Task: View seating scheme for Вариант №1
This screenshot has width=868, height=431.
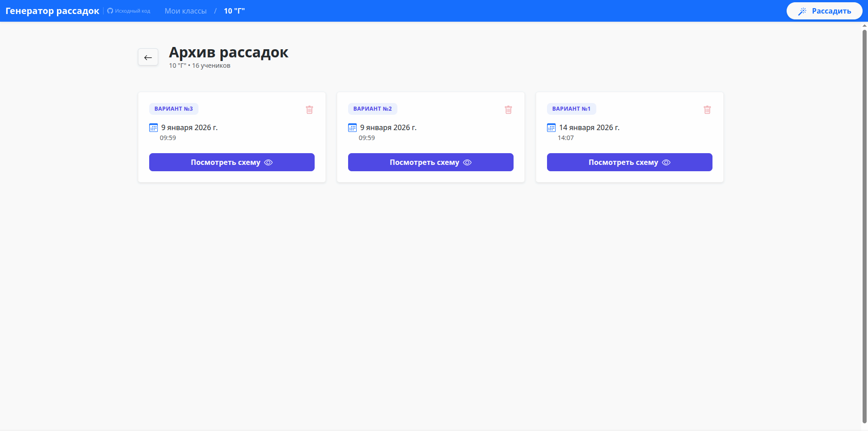Action: [x=629, y=162]
